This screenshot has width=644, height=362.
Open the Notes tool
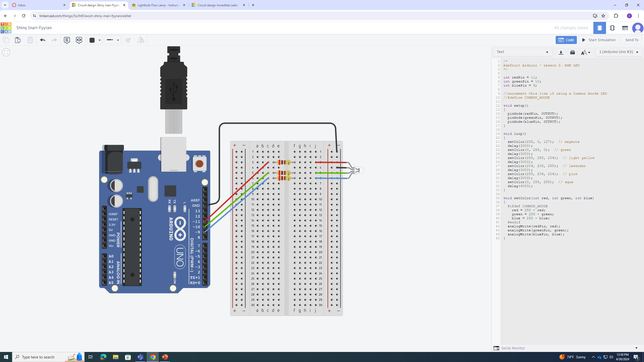click(x=67, y=40)
